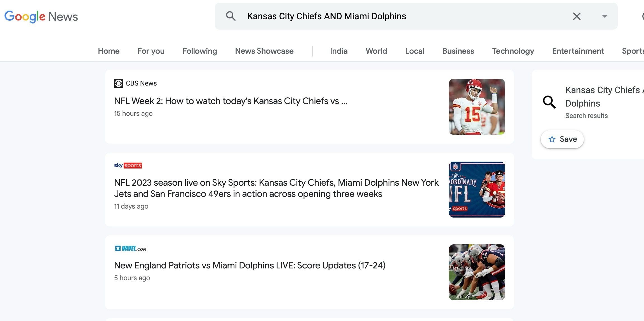
Task: Click the '11 days ago' timestamp
Action: click(x=131, y=206)
